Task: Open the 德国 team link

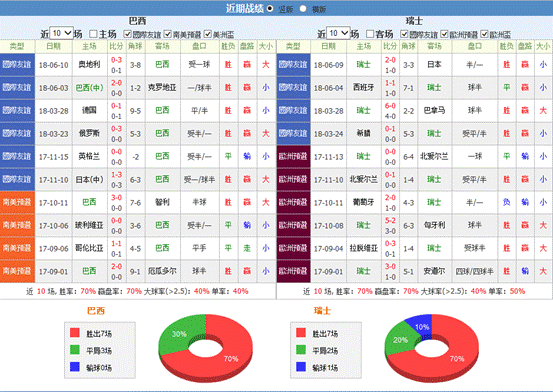Action: [89, 110]
